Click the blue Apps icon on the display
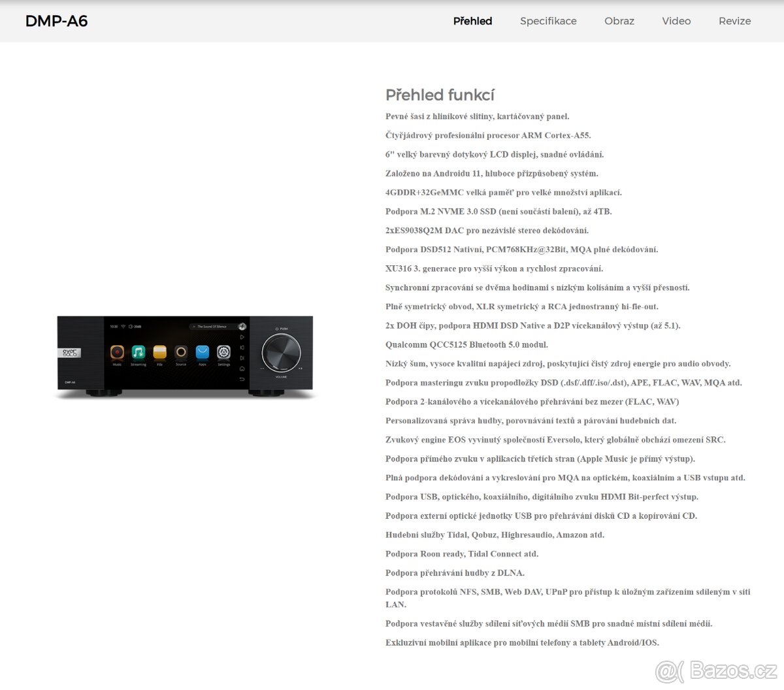 coord(203,352)
